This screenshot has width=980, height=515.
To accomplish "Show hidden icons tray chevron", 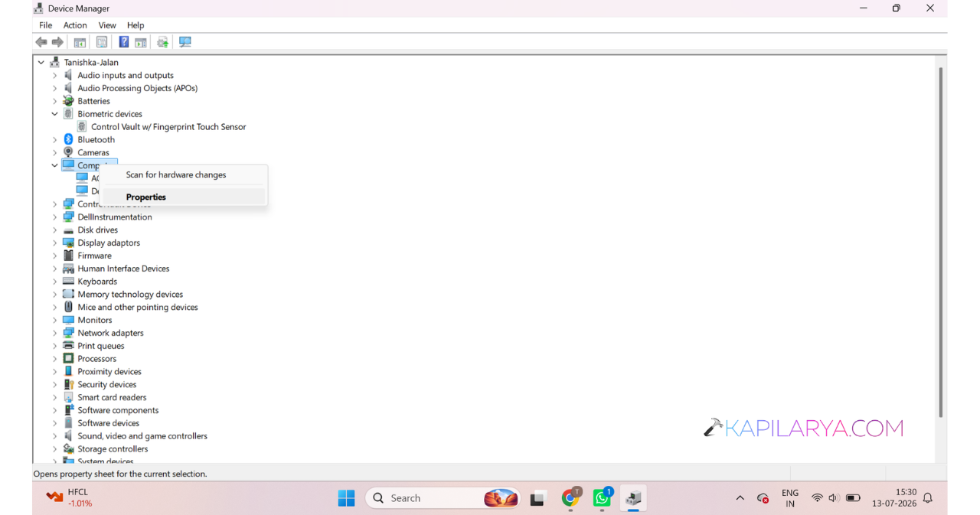I will [x=740, y=498].
